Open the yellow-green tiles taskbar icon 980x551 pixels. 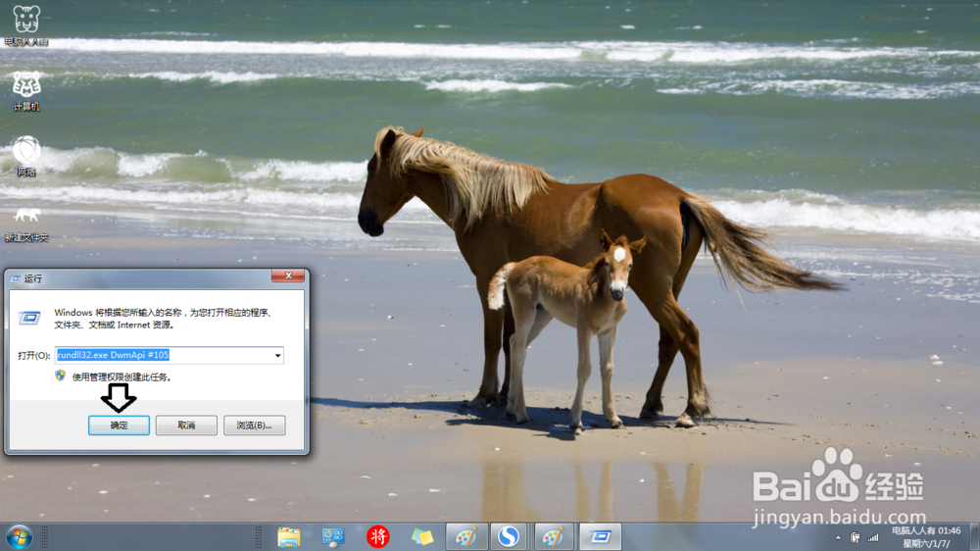421,537
